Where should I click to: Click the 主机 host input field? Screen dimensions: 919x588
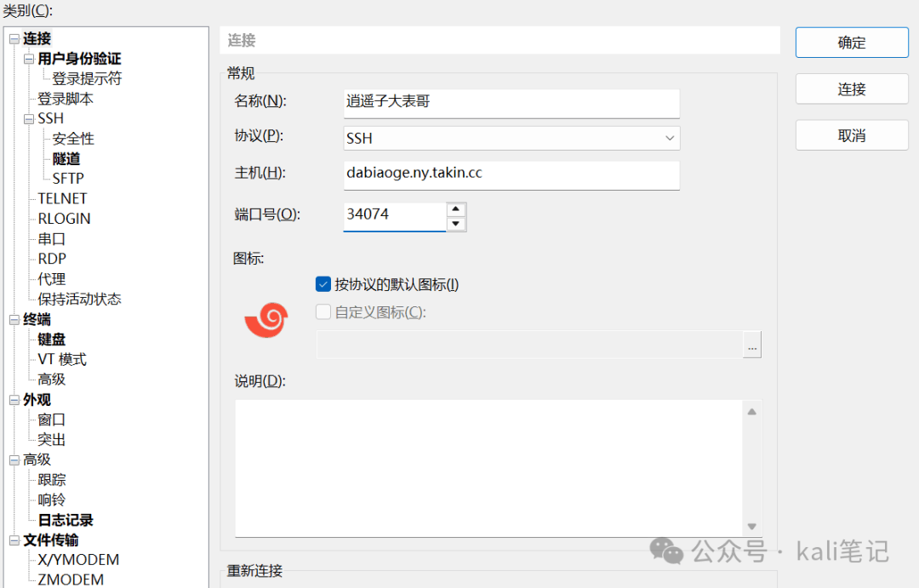[x=511, y=175]
